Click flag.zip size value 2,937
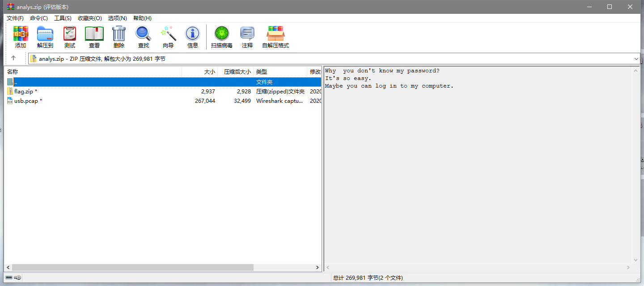This screenshot has width=644, height=286. [208, 91]
